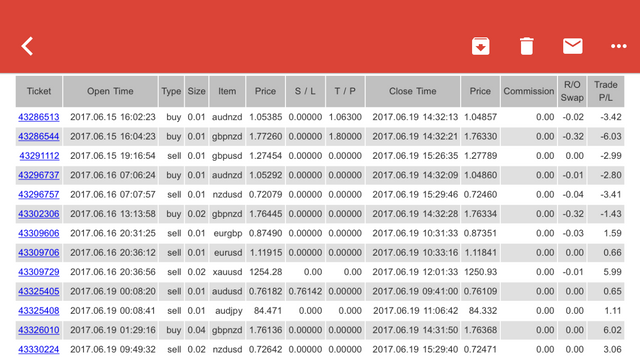Open ticket link 43326010
The image size is (640, 360).
[x=39, y=330]
